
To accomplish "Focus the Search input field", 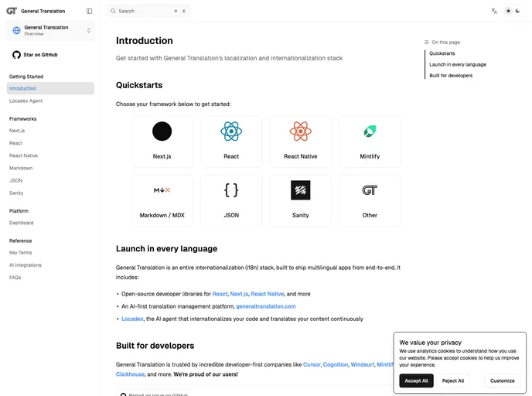I will tap(148, 11).
